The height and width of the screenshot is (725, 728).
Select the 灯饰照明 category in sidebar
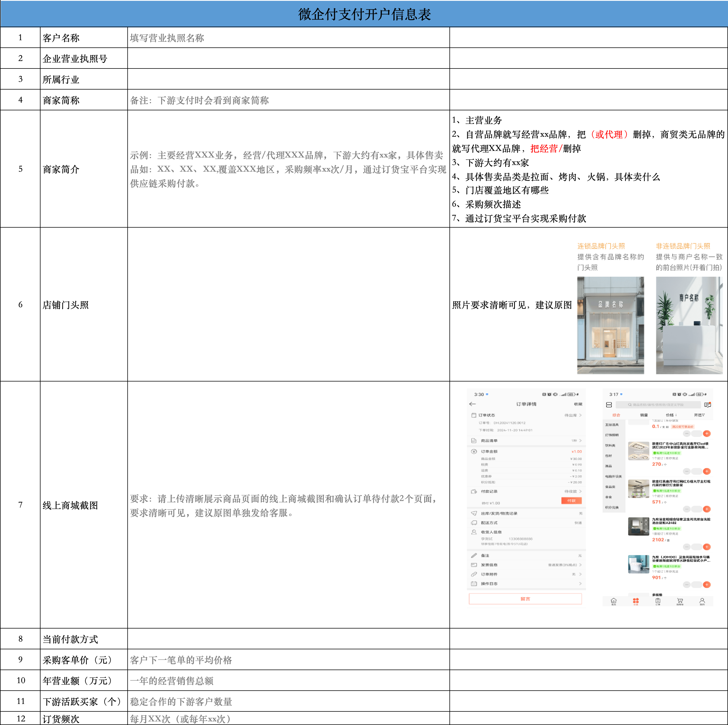coord(611,435)
